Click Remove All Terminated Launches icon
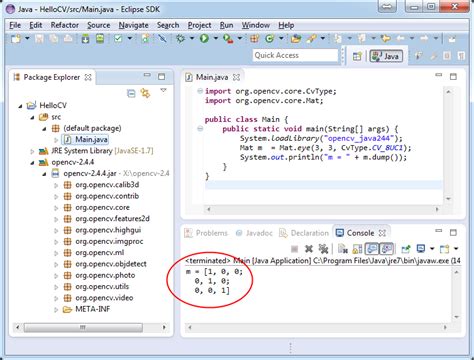The height and width of the screenshot is (360, 474). coord(323,249)
